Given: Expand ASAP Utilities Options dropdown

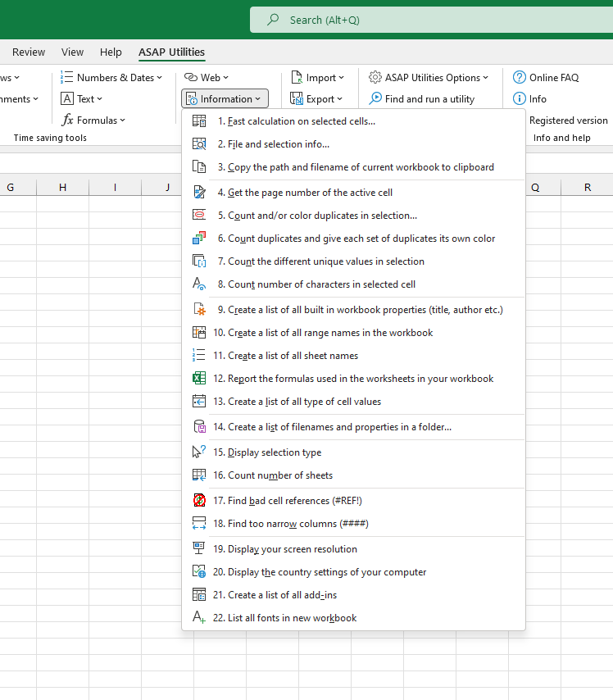Looking at the screenshot, I should click(429, 77).
